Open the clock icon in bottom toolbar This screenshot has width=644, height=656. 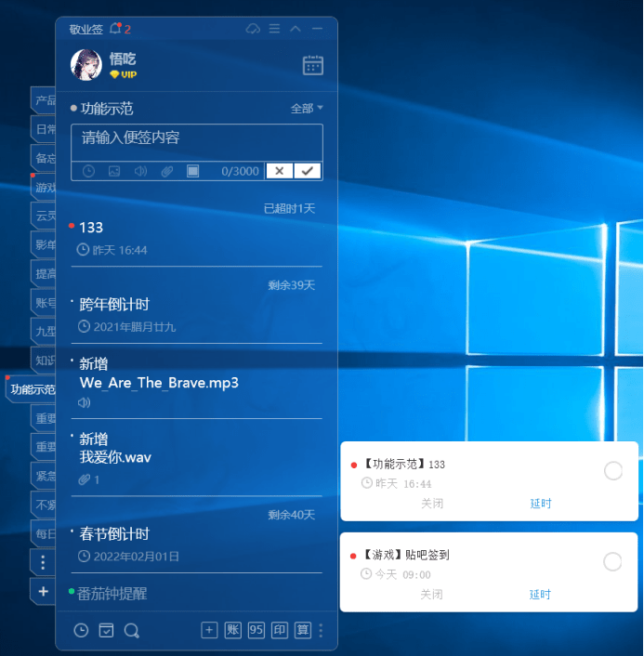coord(81,631)
